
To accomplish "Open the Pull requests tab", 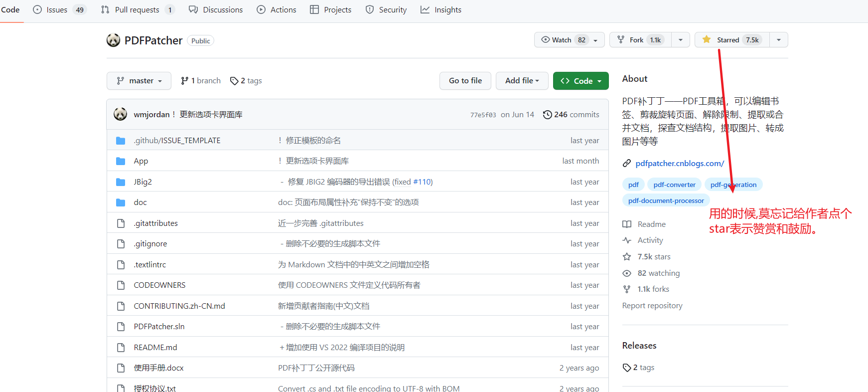I will 138,9.
